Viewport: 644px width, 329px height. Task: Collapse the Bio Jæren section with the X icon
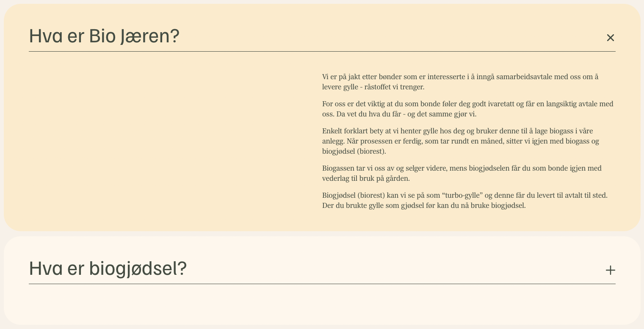tap(610, 38)
